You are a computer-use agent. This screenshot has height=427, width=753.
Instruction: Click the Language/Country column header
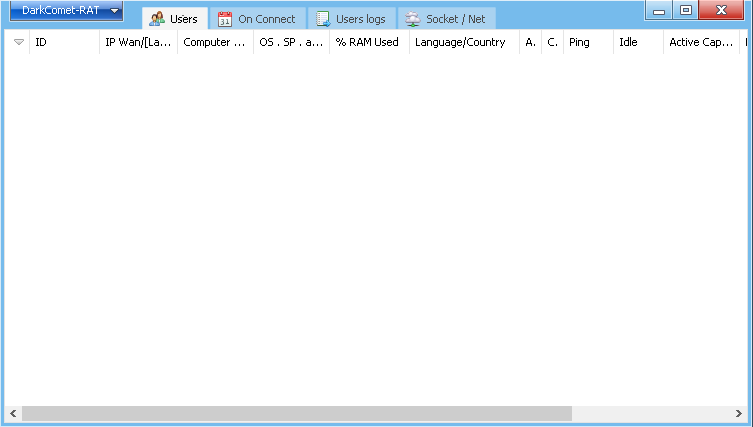(463, 43)
